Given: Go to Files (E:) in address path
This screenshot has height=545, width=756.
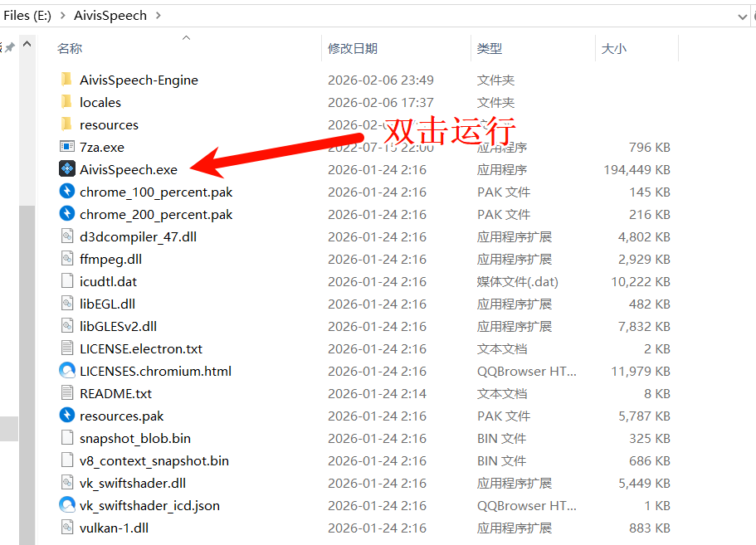Looking at the screenshot, I should tap(27, 16).
